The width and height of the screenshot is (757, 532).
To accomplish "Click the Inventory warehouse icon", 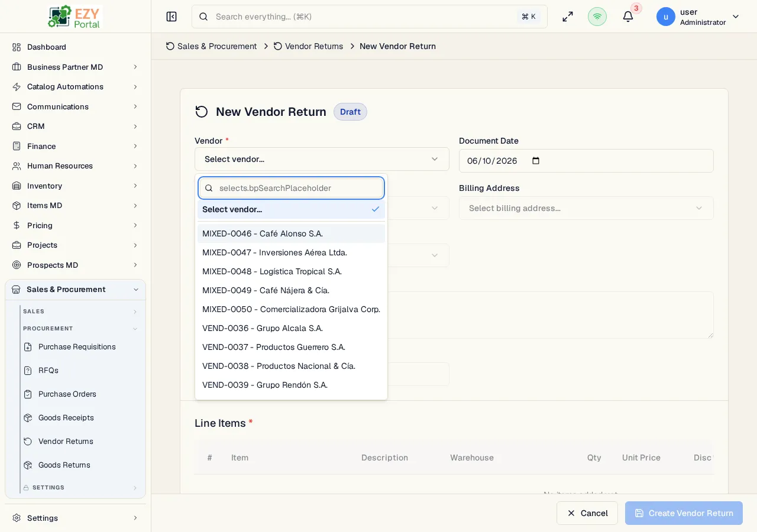I will 17,186.
